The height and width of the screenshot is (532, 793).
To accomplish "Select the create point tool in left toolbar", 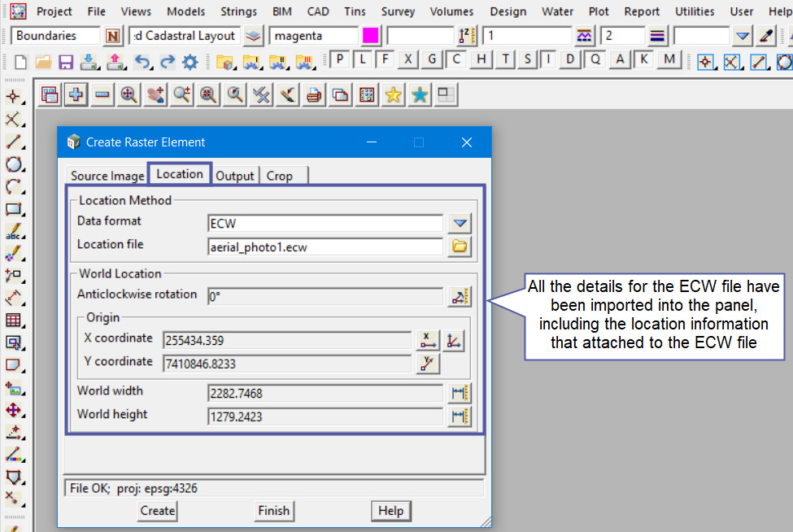I will pos(13,97).
